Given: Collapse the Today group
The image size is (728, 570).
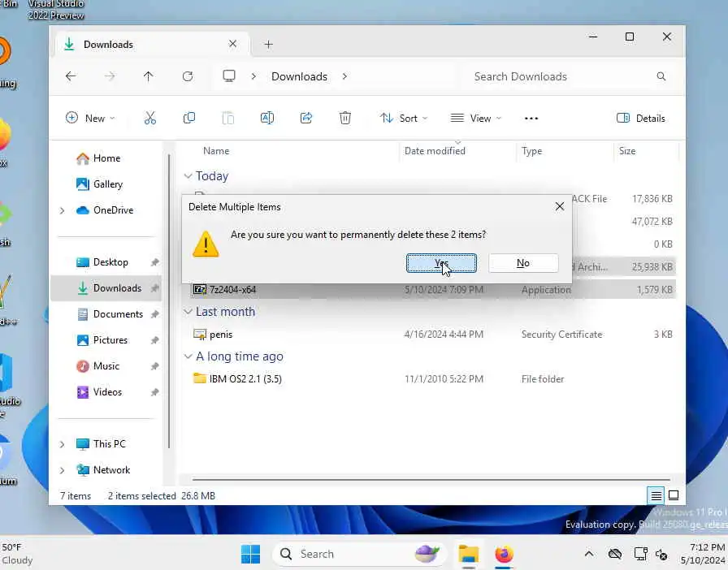Looking at the screenshot, I should tap(188, 176).
